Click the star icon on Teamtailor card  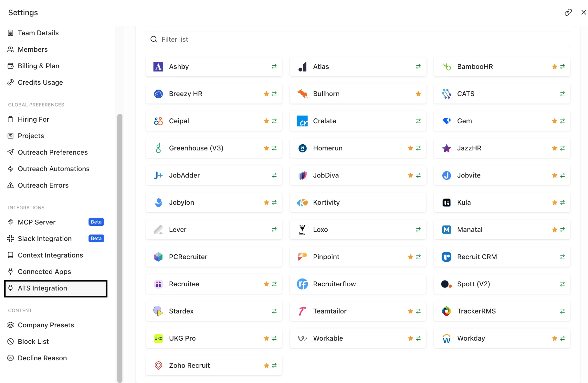pos(411,311)
